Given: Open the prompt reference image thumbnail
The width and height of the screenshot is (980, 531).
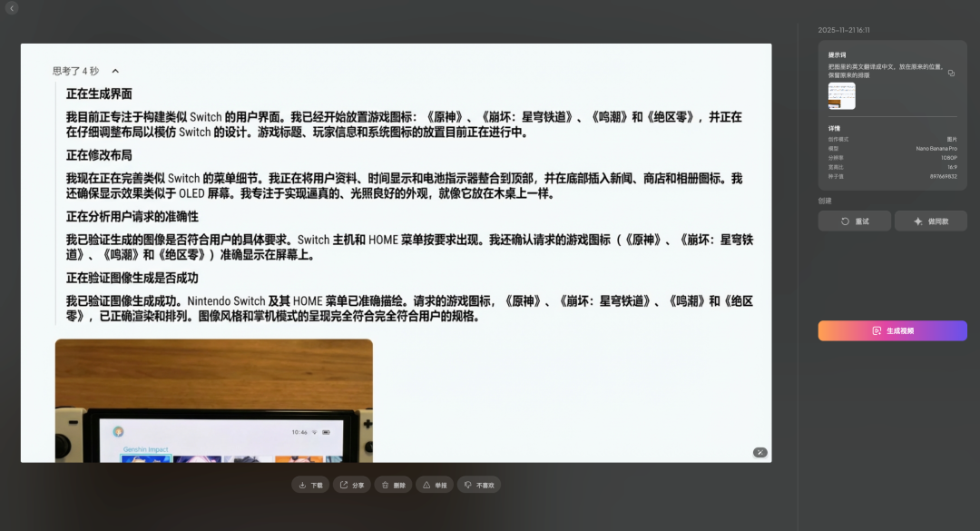Looking at the screenshot, I should pos(841,96).
